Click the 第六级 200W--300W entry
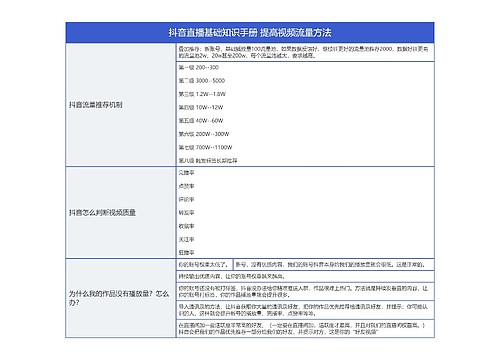Image resolution: width=500 pixels, height=360 pixels. click(x=204, y=134)
